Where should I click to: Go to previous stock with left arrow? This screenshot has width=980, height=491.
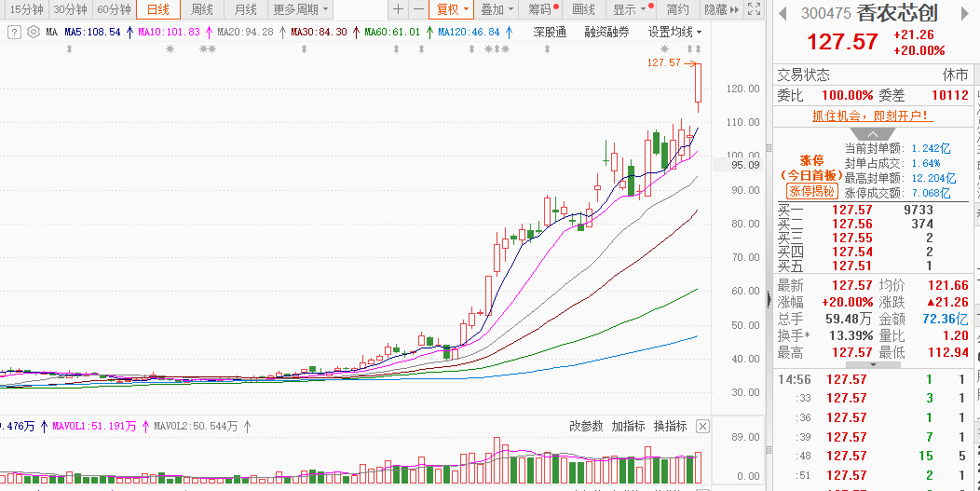(783, 13)
